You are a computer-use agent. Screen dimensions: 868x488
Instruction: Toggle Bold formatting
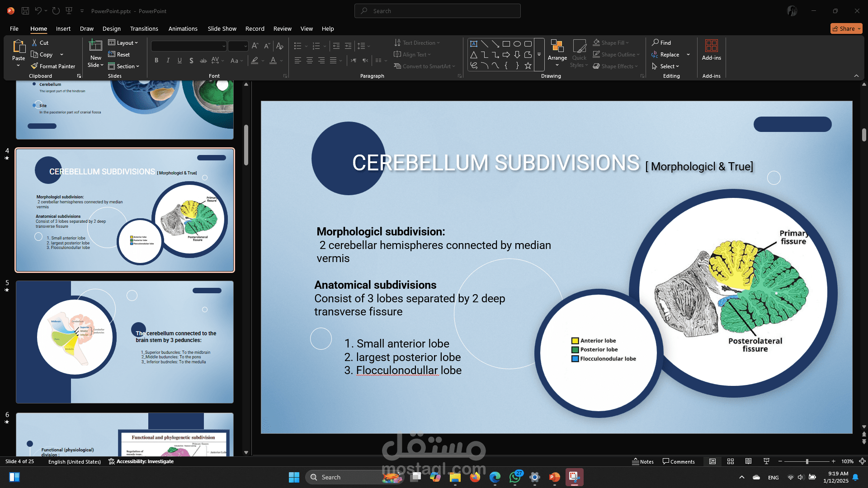(x=156, y=60)
